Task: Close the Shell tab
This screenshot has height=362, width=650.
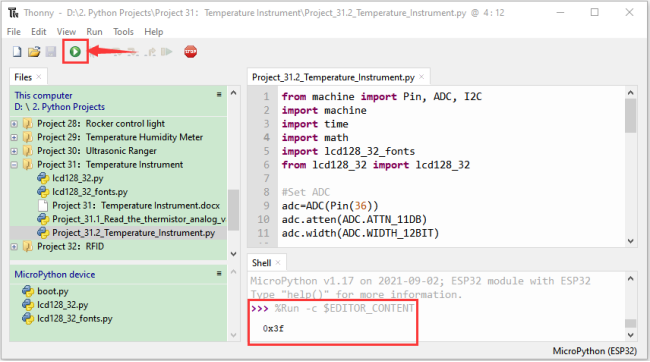Action: click(278, 263)
